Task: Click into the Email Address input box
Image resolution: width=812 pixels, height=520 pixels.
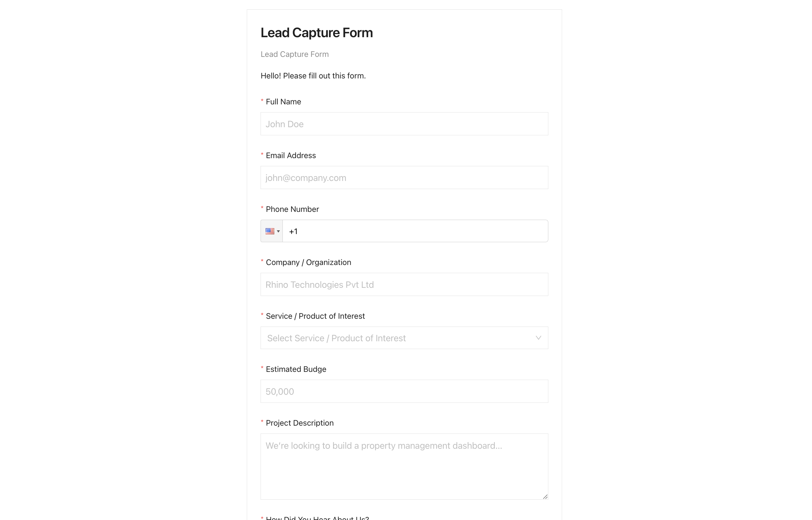Action: click(404, 177)
